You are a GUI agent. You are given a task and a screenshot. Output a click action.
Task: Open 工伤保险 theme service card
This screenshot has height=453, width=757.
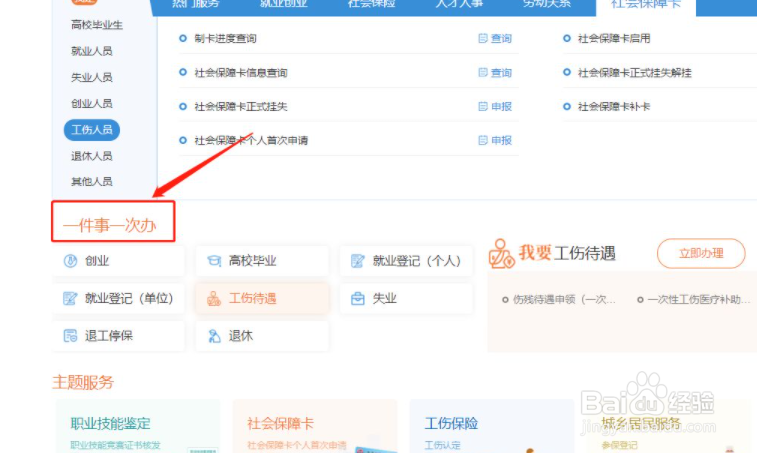tap(451, 424)
